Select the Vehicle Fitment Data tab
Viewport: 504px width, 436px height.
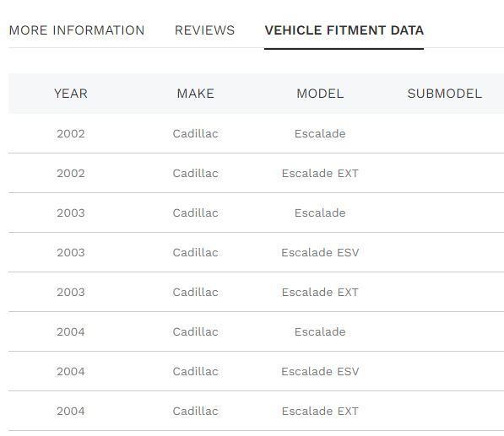344,30
